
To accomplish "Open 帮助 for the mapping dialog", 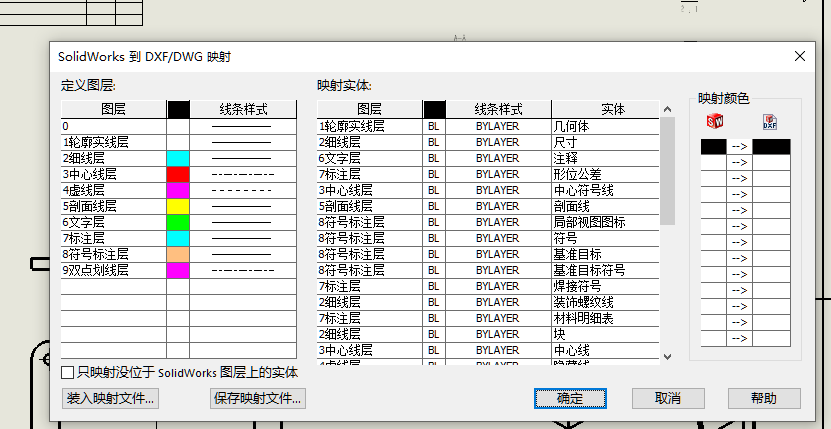I will pos(764,398).
